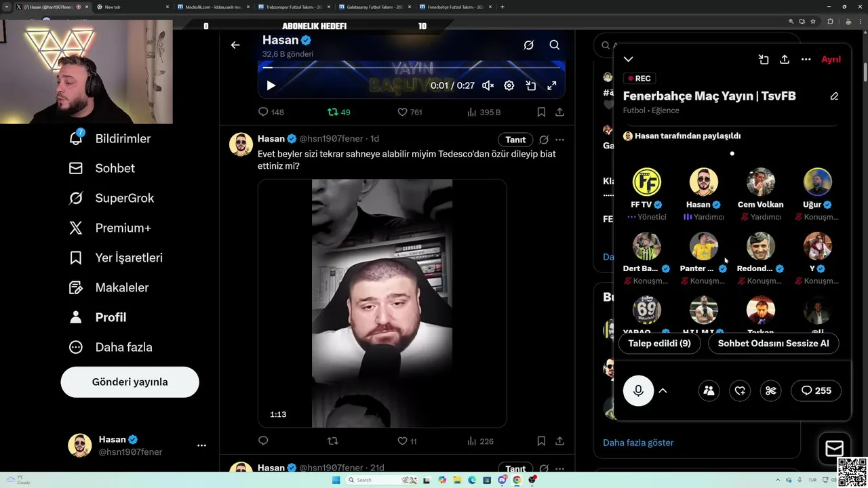This screenshot has width=868, height=488.
Task: View Tedesco post analytics, 226 views
Action: pos(480,441)
